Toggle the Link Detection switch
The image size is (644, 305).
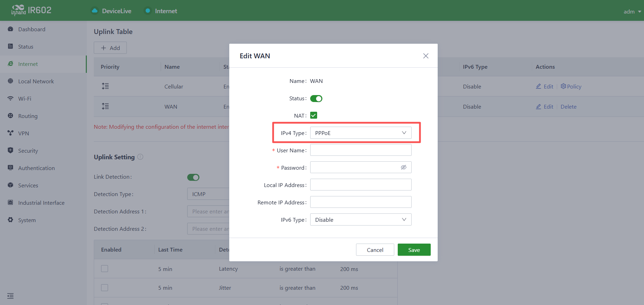(x=193, y=177)
